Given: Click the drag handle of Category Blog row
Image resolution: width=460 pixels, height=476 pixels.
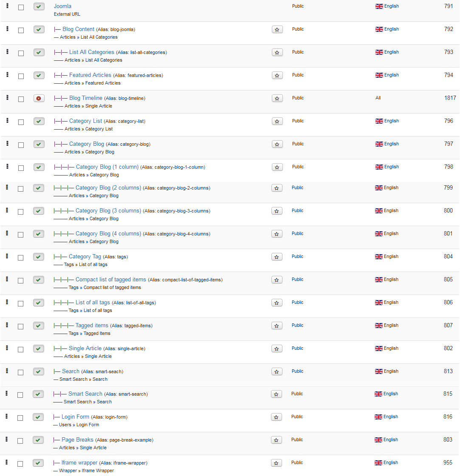Looking at the screenshot, I should pyautogui.click(x=8, y=143).
